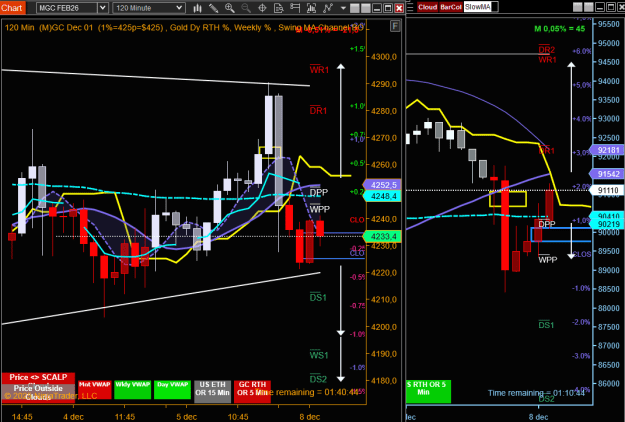The width and height of the screenshot is (625, 422).
Task: Click the second gray link square, right chart
Action: 589,7
